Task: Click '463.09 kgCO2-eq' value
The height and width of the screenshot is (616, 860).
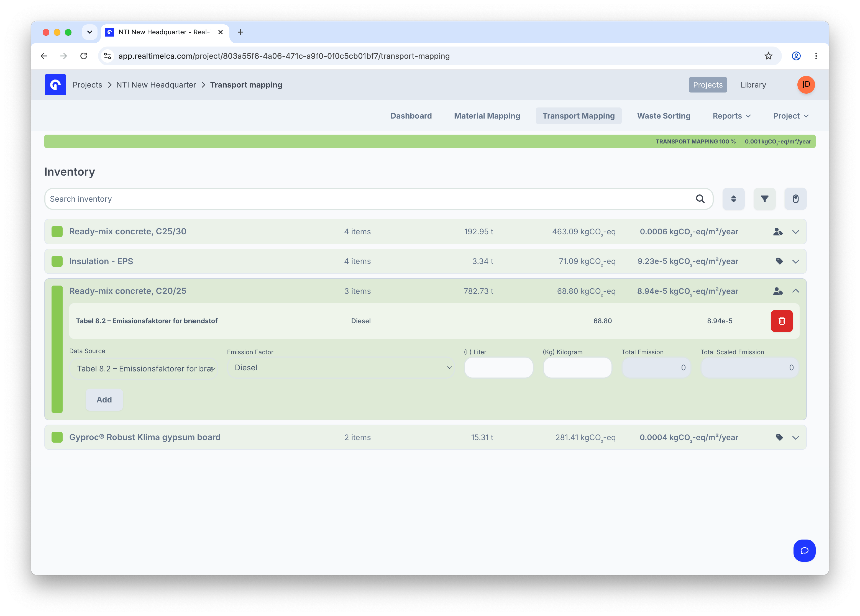Action: (x=583, y=232)
